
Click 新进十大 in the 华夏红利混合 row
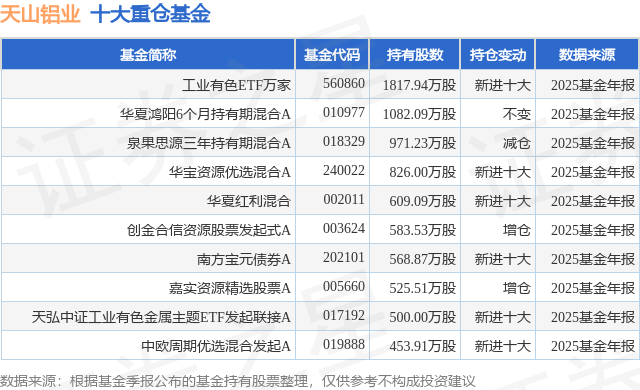(x=502, y=201)
